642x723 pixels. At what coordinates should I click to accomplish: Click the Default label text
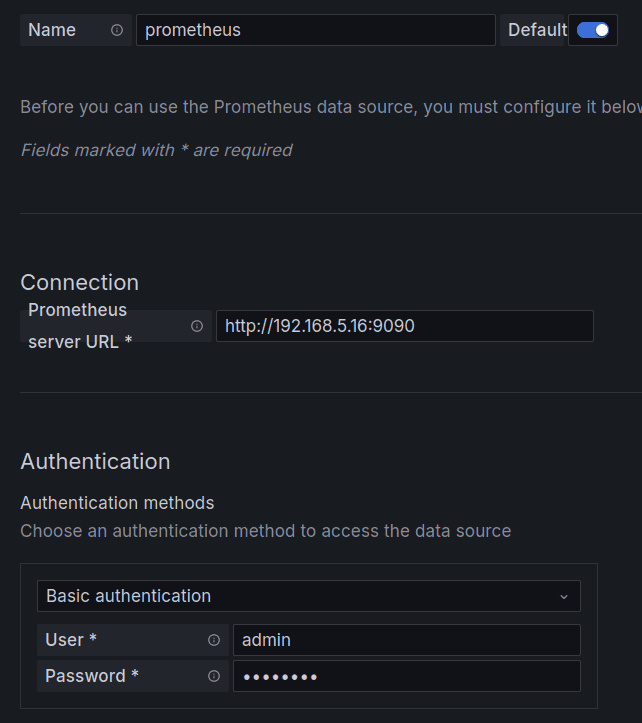tap(536, 30)
